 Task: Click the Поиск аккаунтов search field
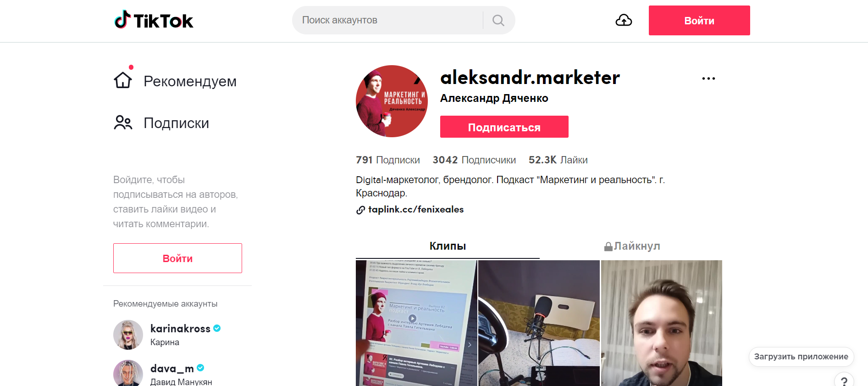click(x=387, y=20)
